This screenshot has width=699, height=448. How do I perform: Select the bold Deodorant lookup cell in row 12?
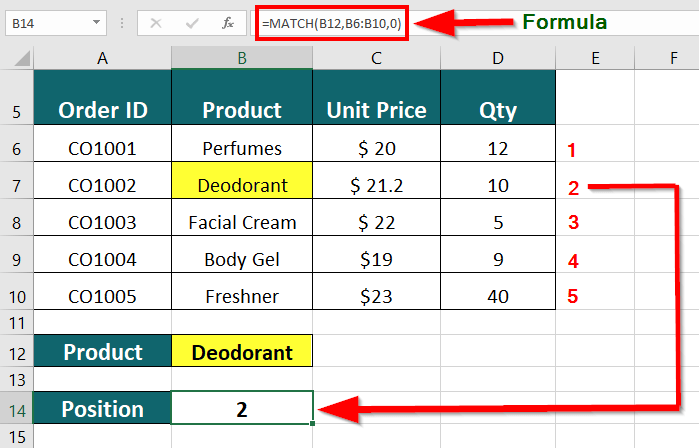[242, 352]
